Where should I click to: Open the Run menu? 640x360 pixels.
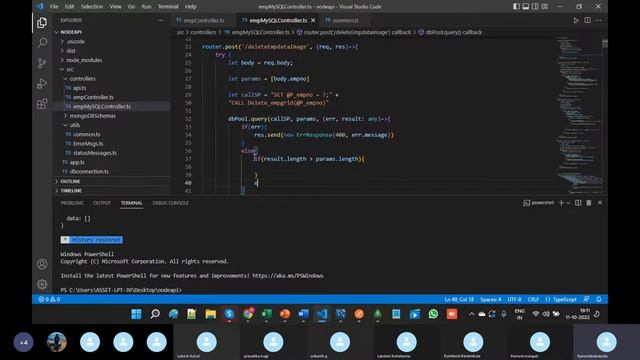coord(146,7)
